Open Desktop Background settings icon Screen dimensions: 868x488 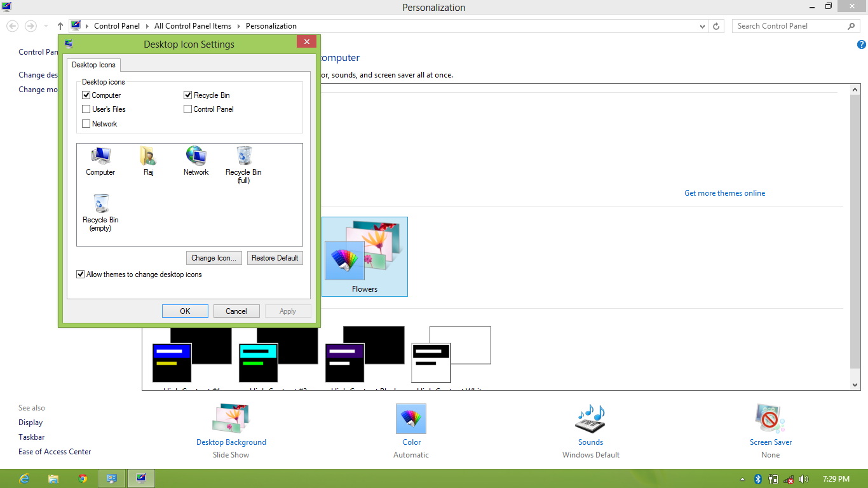(231, 419)
